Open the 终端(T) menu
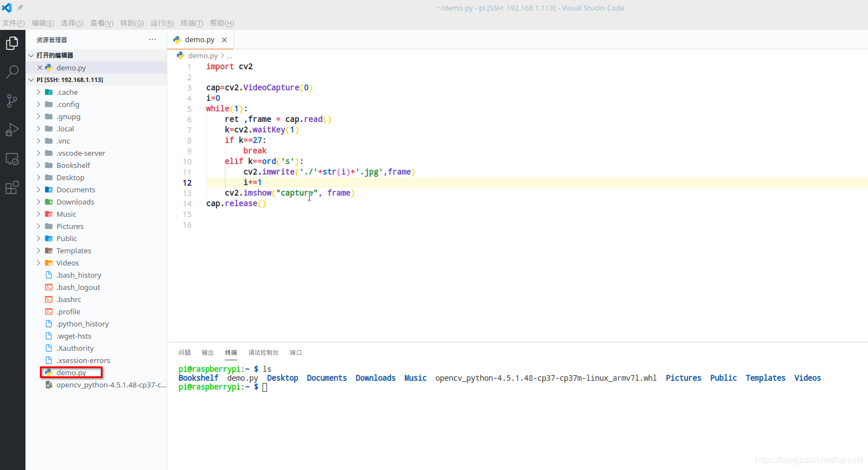 [x=192, y=23]
